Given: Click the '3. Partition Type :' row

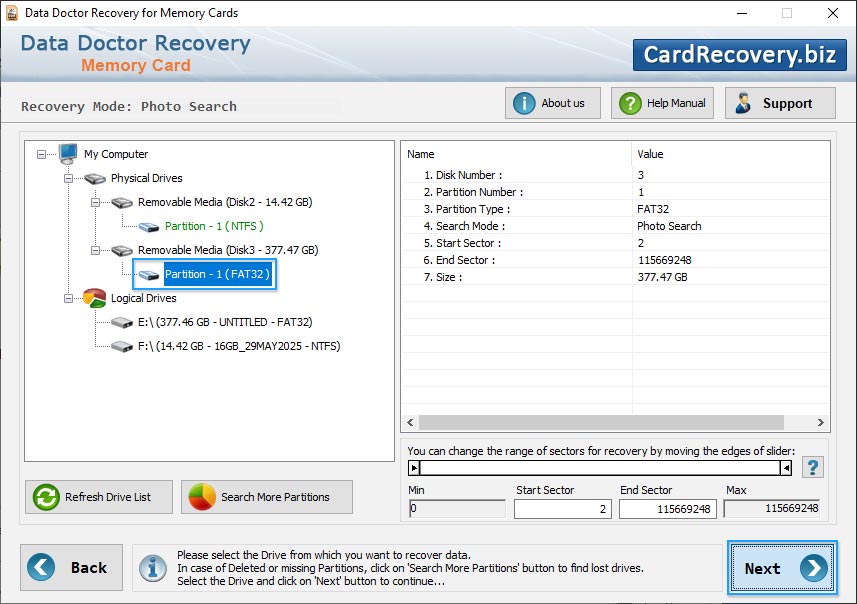Looking at the screenshot, I should [615, 209].
